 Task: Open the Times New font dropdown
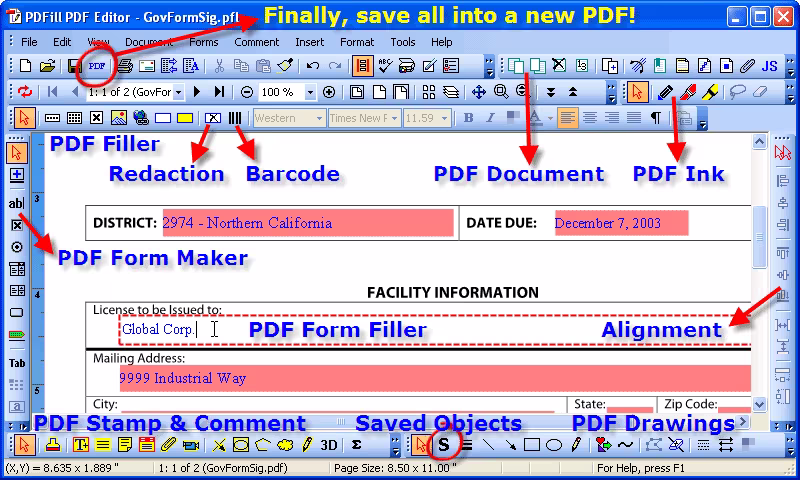point(394,118)
